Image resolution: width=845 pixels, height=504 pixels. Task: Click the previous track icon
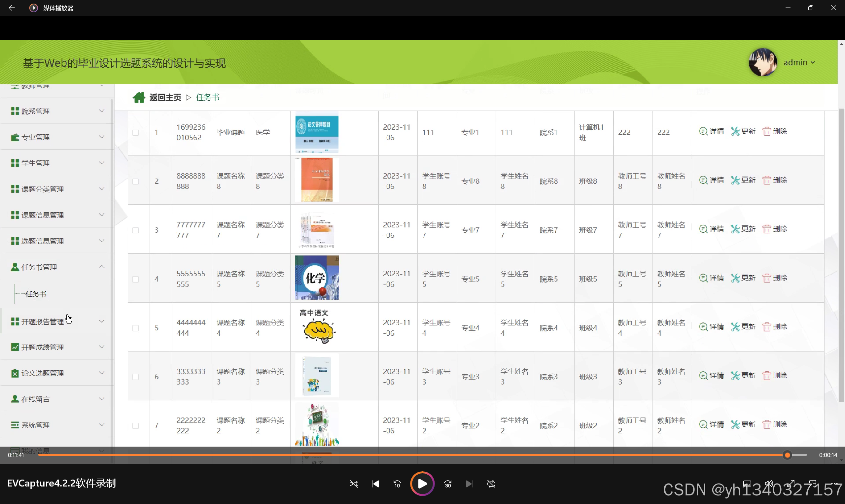375,484
